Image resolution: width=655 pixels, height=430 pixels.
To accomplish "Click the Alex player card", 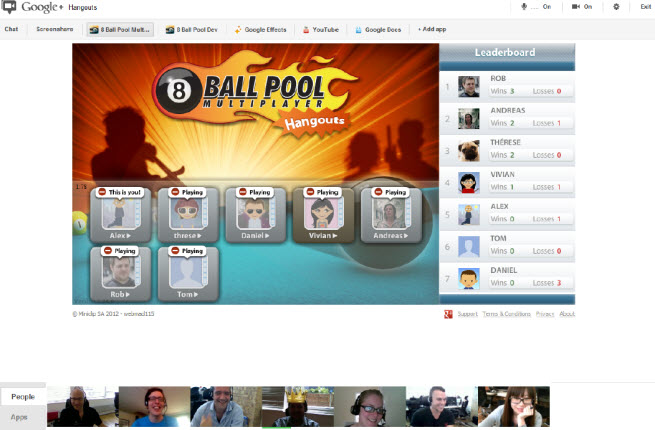I will tap(120, 215).
